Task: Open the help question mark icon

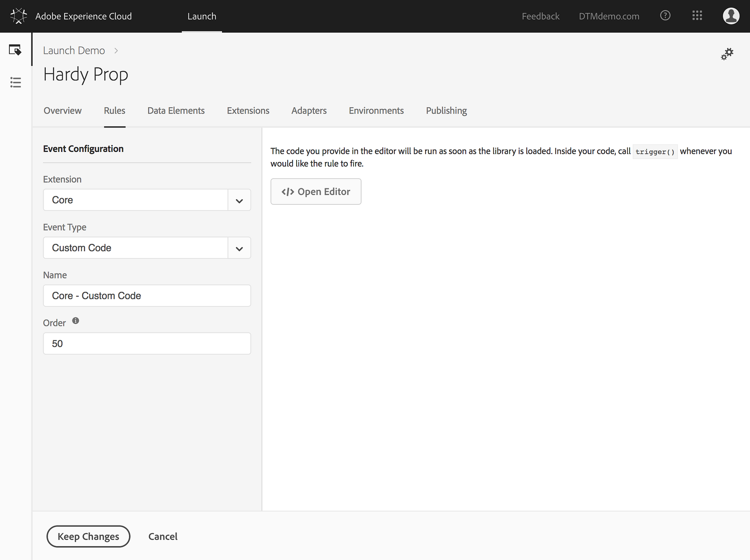Action: tap(665, 16)
